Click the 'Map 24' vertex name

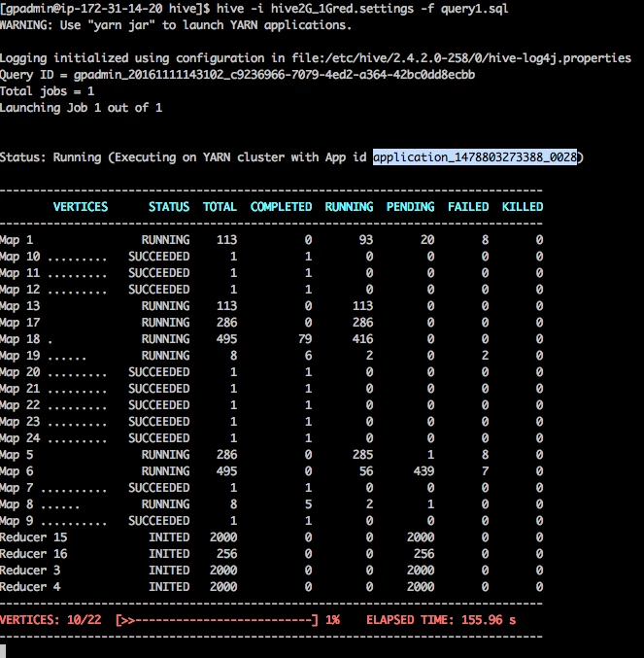tap(20, 438)
